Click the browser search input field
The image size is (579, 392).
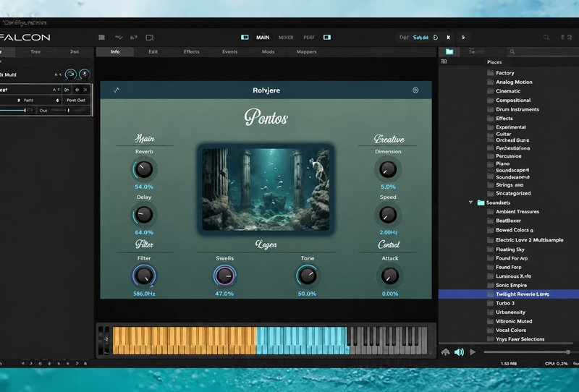(543, 51)
